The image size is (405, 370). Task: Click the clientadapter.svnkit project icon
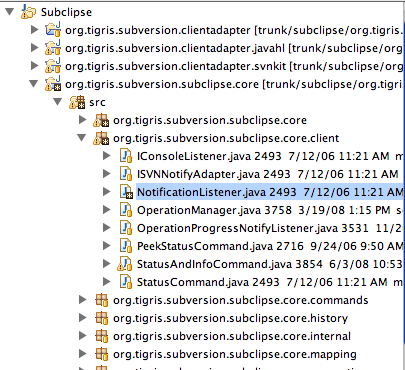pos(53,66)
